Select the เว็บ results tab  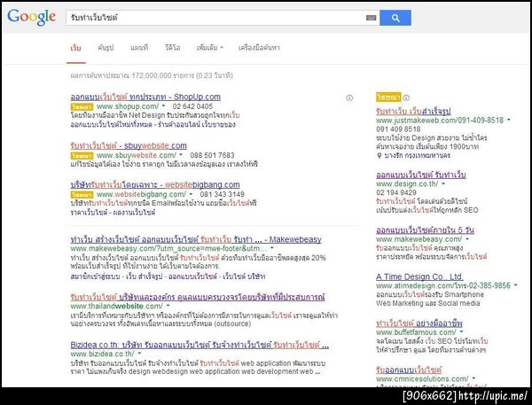point(75,48)
